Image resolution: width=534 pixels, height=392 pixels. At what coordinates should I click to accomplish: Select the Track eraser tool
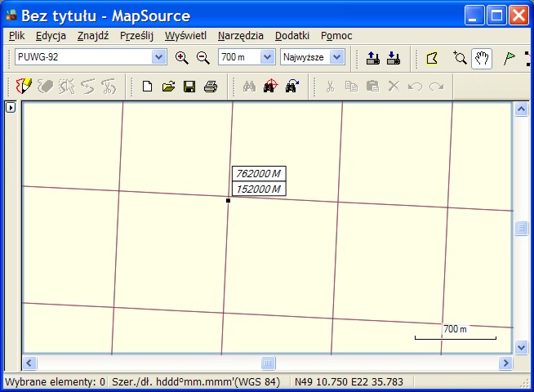click(45, 87)
